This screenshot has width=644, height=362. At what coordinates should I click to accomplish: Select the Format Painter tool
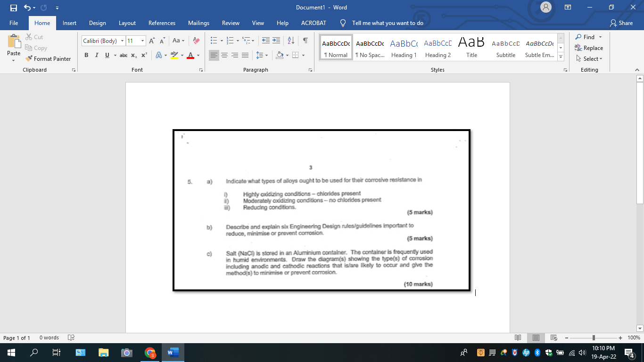click(49, 58)
